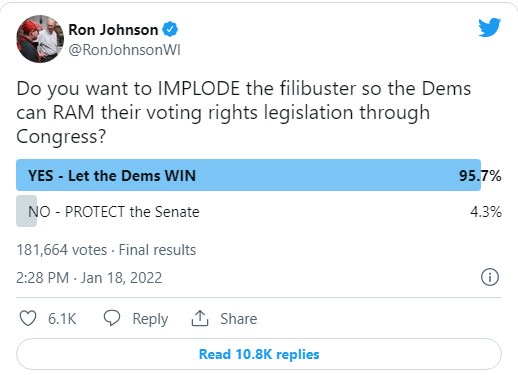The height and width of the screenshot is (375, 518).
Task: Click the Reply text label
Action: 150,319
